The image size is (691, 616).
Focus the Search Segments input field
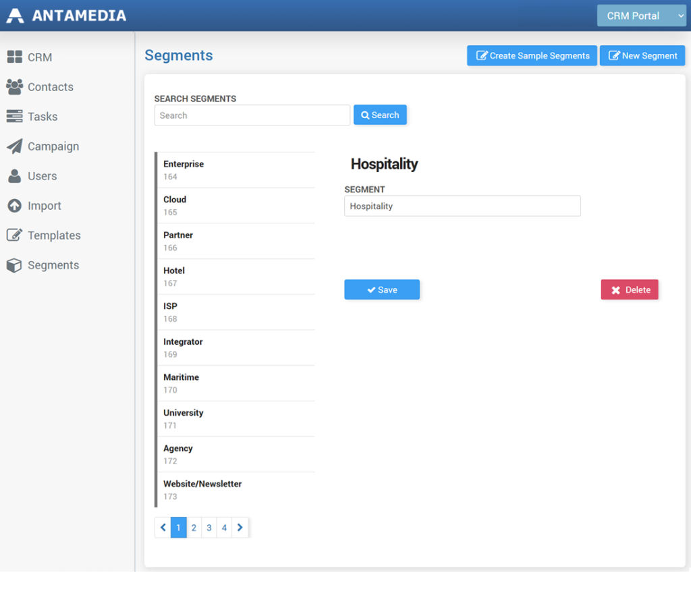252,115
